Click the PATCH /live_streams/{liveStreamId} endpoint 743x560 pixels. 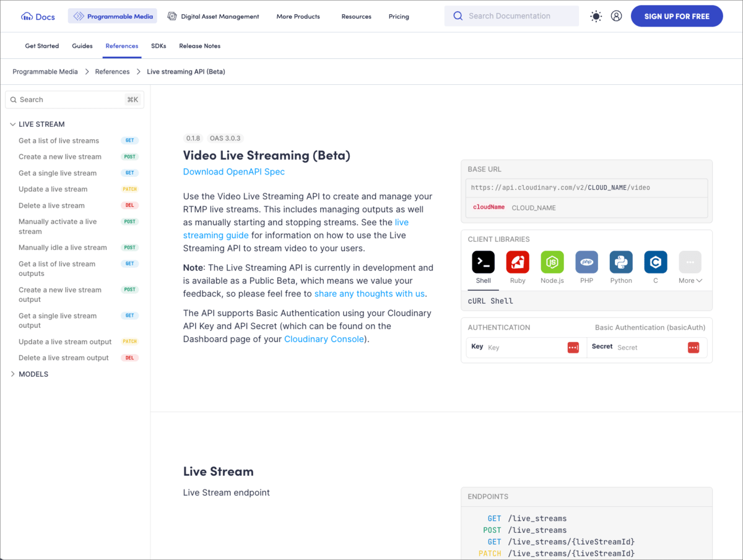tap(557, 554)
